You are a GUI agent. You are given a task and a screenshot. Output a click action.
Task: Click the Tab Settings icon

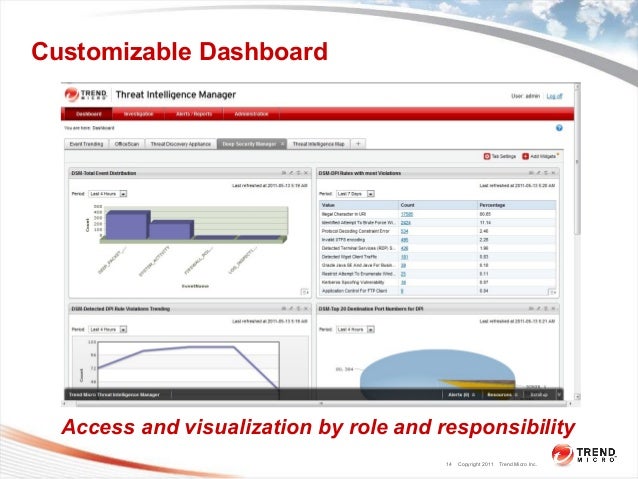[487, 156]
